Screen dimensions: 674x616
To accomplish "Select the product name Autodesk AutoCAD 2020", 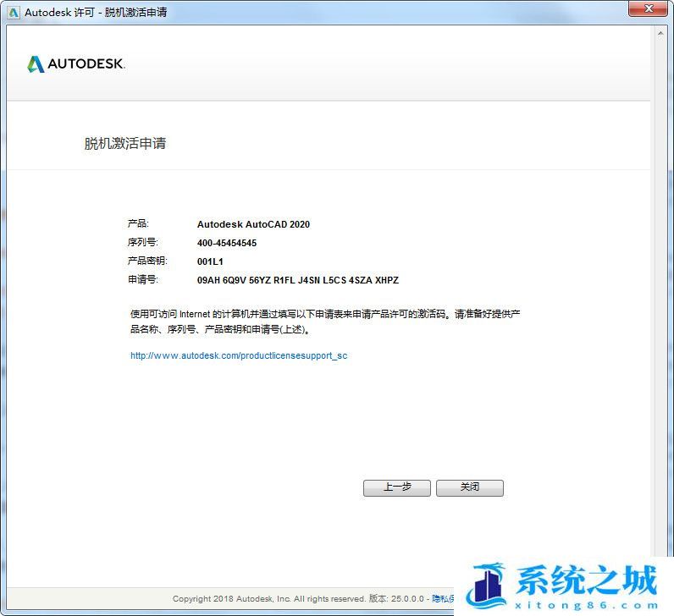I will [253, 224].
